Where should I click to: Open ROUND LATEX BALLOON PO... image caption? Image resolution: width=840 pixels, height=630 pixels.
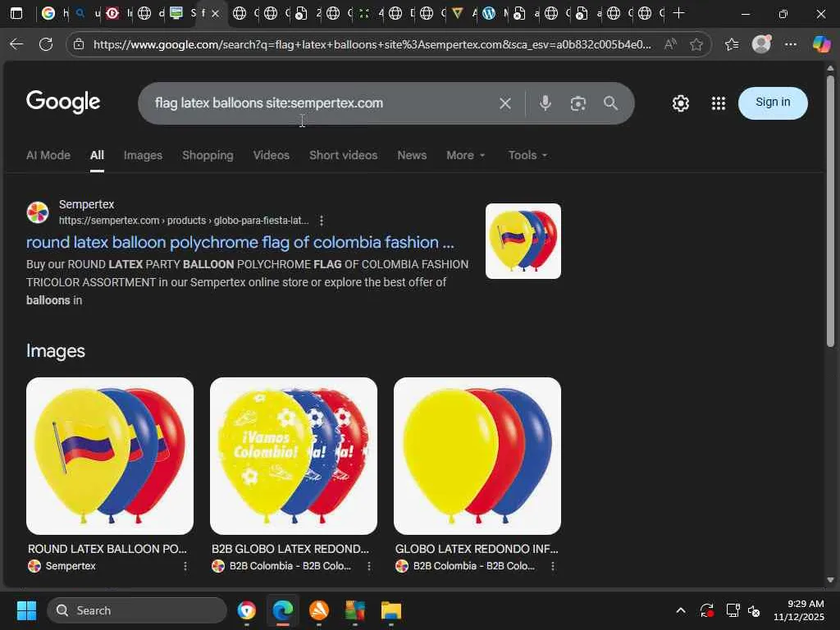coord(107,549)
